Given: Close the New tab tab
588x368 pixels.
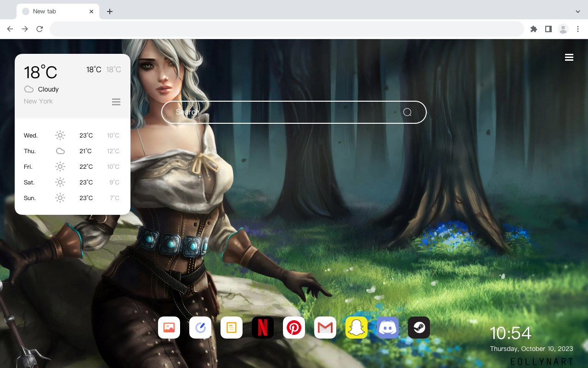Looking at the screenshot, I should [92, 11].
